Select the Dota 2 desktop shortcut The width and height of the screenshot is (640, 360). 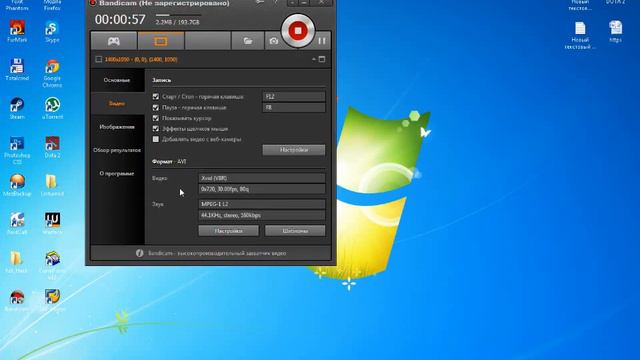pos(52,147)
